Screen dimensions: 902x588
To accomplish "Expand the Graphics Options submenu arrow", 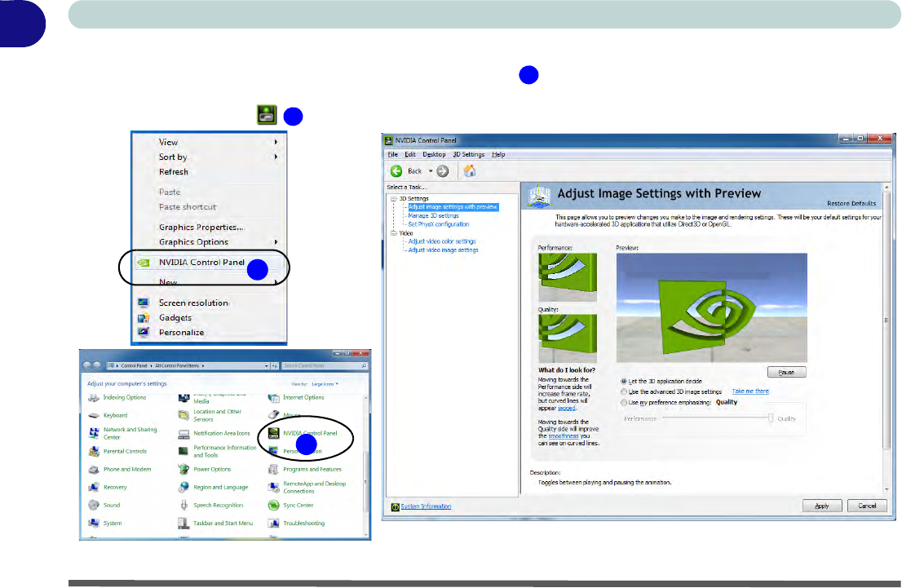I will coord(276,241).
